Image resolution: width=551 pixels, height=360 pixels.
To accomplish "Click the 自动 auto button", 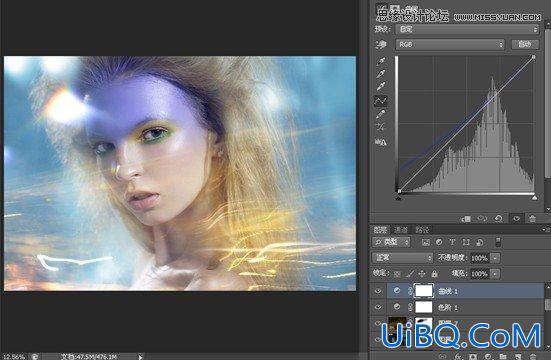I will [524, 44].
